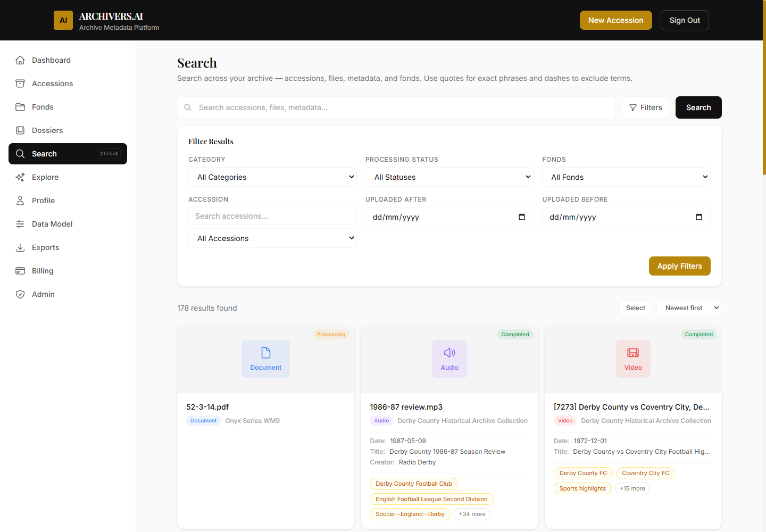Click the purple Audio type badge
This screenshot has width=766, height=532.
(x=381, y=421)
